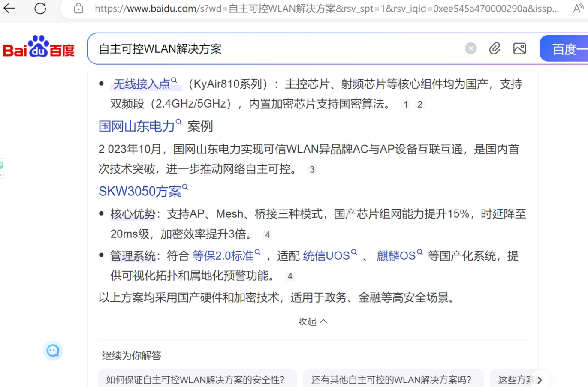This screenshot has height=387, width=588.
Task: Click search icon next to 国网山东电力
Action: [178, 122]
